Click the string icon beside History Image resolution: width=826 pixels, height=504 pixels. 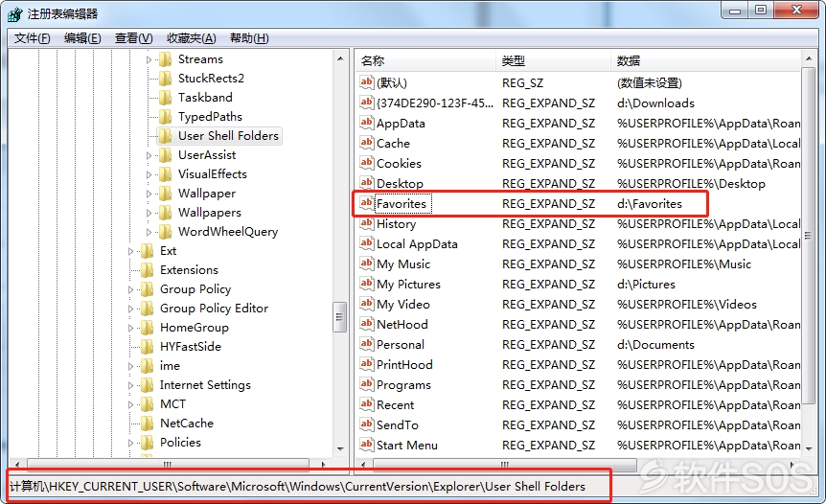click(367, 223)
